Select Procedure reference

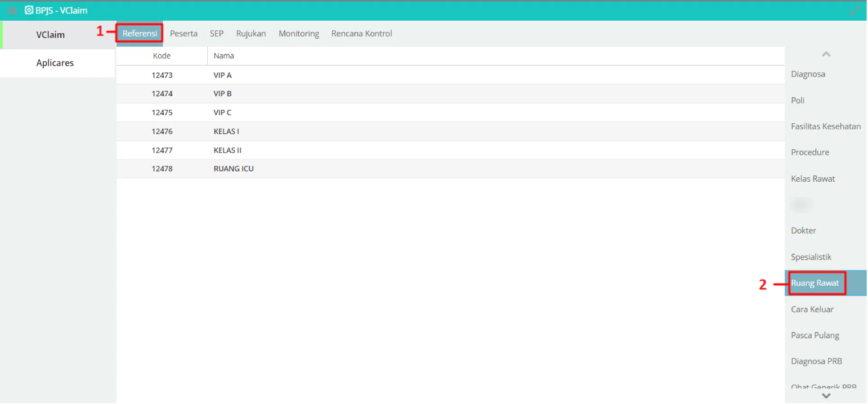pos(810,153)
